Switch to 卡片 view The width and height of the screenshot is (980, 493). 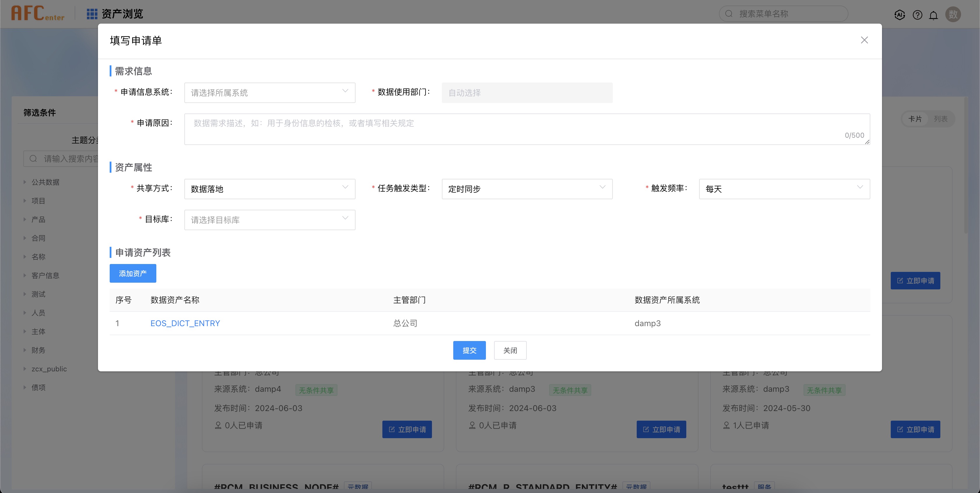915,119
